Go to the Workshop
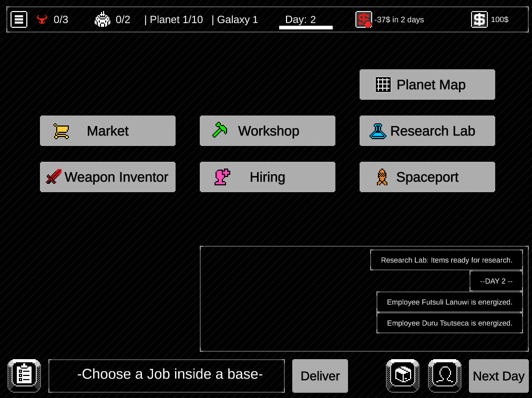Image resolution: width=532 pixels, height=398 pixels. 267,131
